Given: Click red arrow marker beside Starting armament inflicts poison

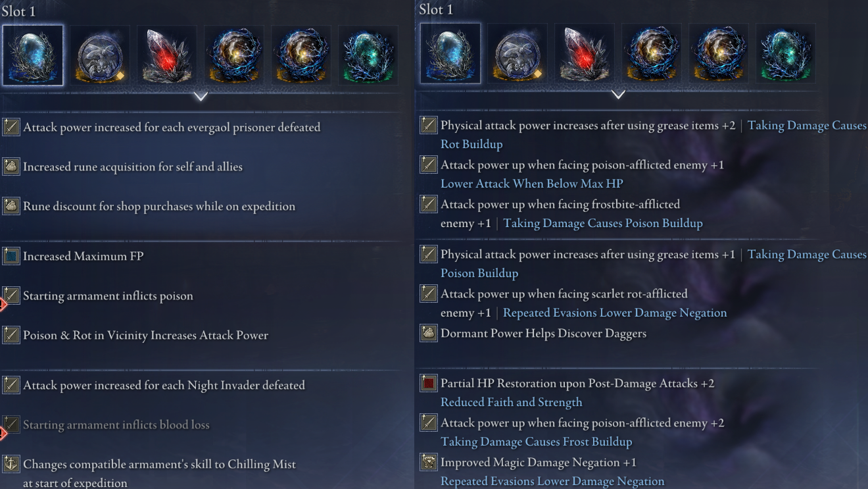Looking at the screenshot, I should (x=3, y=305).
